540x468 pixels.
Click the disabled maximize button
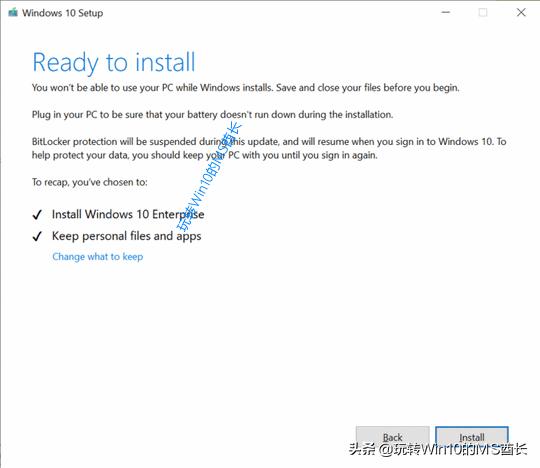click(483, 12)
